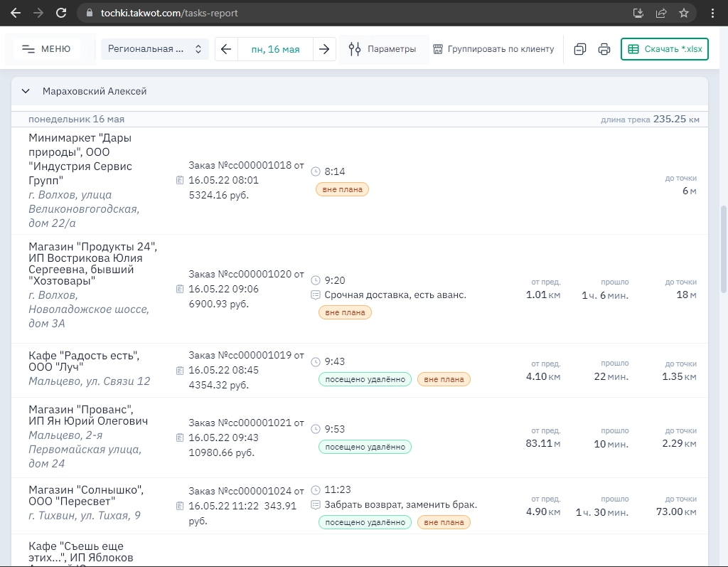Viewport: 728px width, 567px height.
Task: Click "вне плана" tag for Дары природы
Action: click(x=342, y=189)
